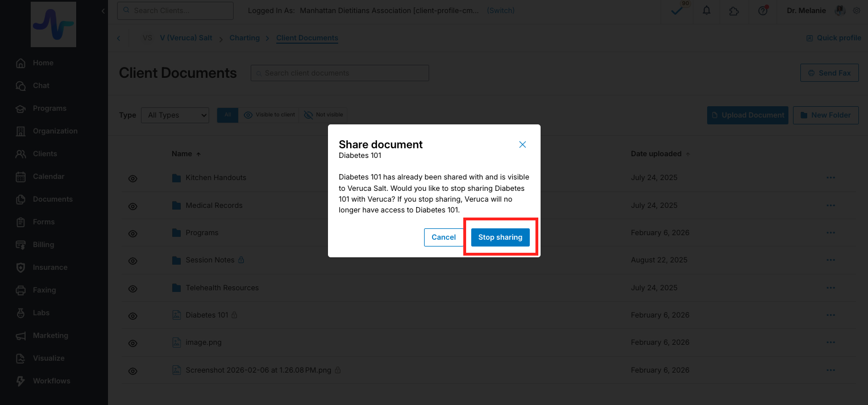Filter by Not visible
868x405 pixels.
[x=323, y=115]
